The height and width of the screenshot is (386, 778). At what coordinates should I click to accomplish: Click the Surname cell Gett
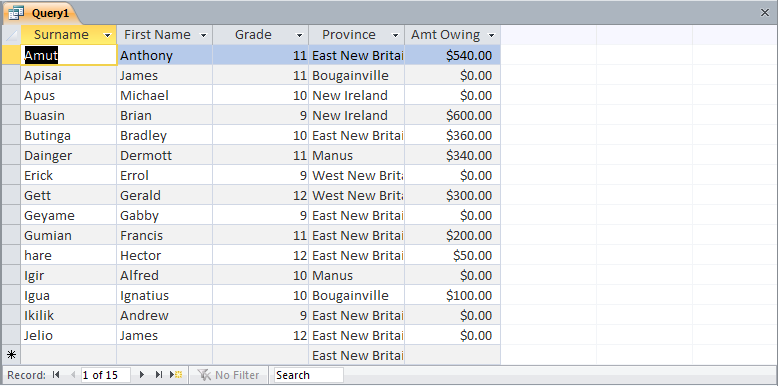pos(69,195)
